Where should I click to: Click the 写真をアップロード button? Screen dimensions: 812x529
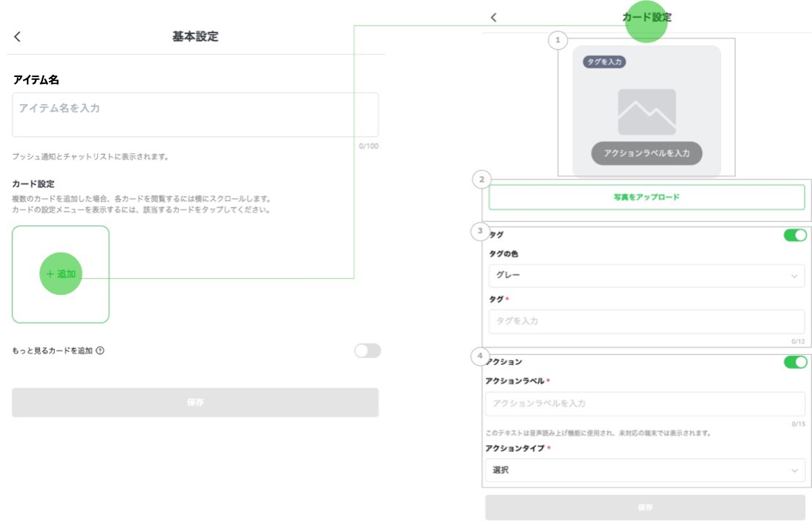646,197
